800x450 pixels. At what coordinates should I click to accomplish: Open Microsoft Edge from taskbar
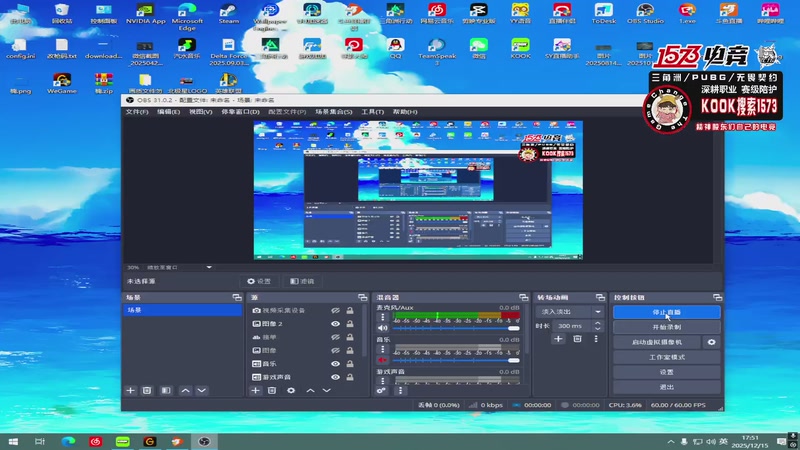click(x=68, y=441)
